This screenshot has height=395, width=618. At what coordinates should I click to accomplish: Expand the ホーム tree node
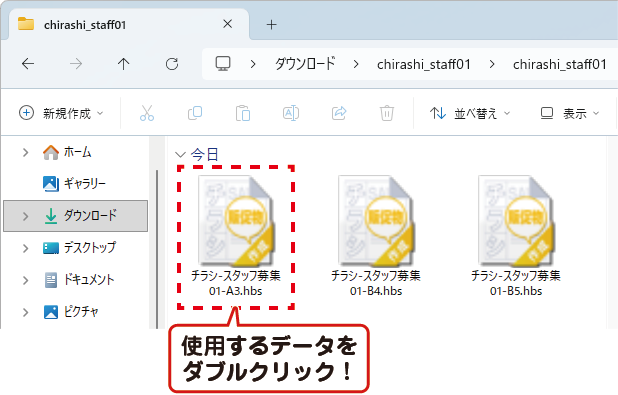click(x=26, y=152)
